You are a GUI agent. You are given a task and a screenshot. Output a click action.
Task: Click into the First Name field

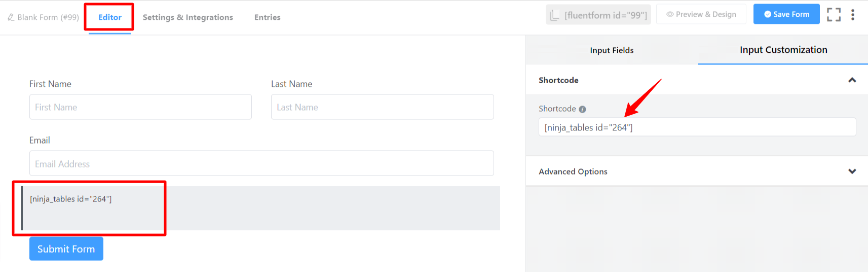tap(140, 107)
